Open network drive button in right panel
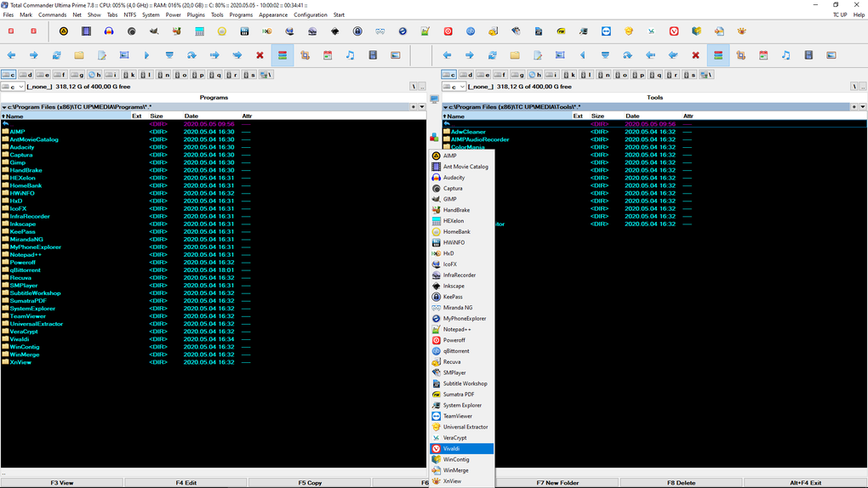 tap(706, 75)
